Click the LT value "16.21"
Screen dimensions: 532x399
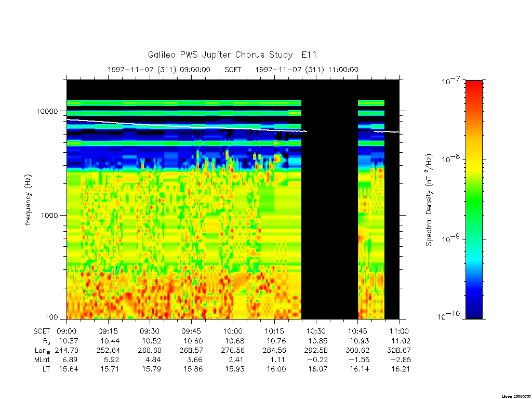coord(401,369)
